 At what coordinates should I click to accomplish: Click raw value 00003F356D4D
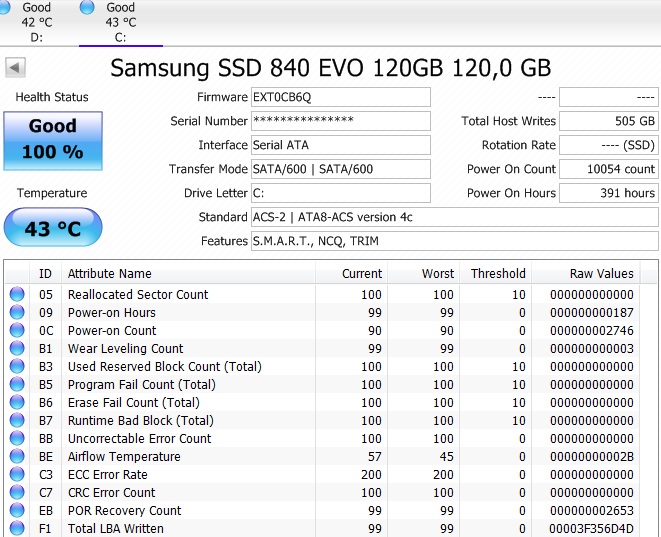[591, 529]
